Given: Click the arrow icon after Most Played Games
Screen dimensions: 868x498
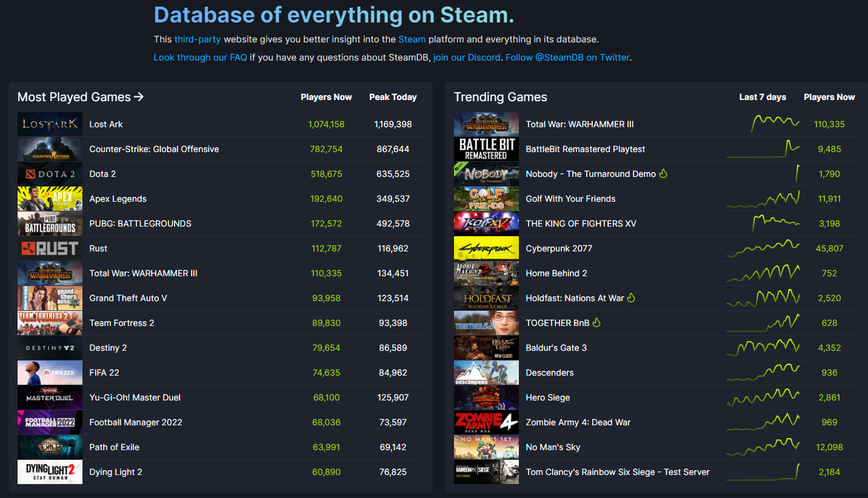Looking at the screenshot, I should coord(139,97).
